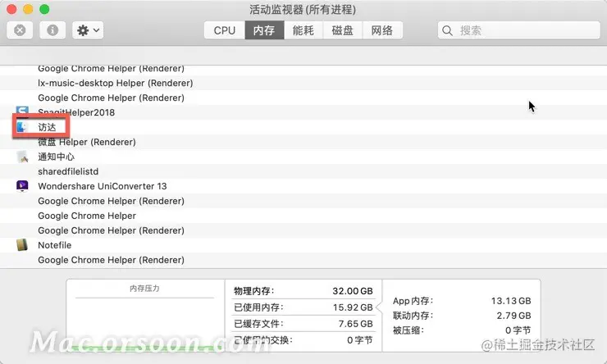Open the 能耗 energy tab
The image size is (607, 364).
[303, 30]
